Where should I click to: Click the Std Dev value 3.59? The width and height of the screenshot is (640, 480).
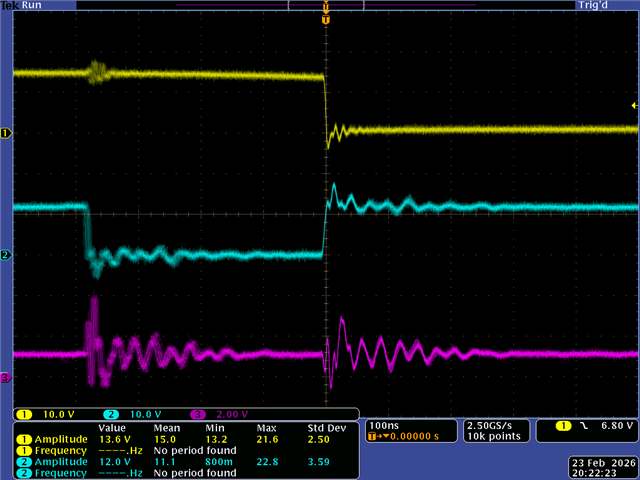318,462
